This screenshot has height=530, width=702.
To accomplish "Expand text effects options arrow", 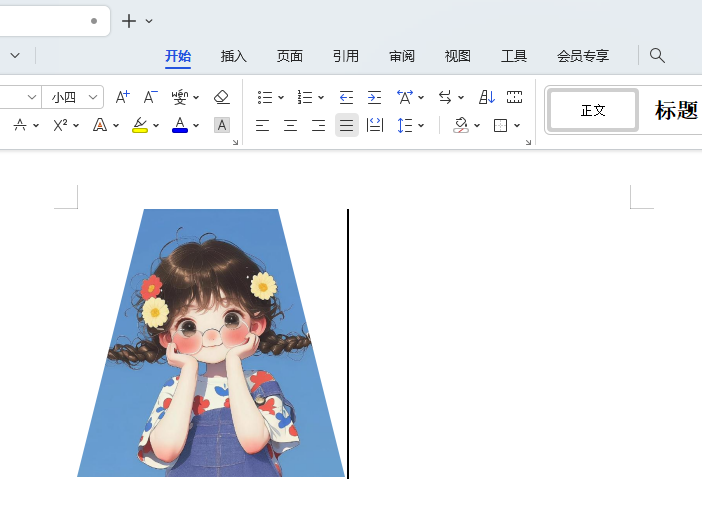I will 116,126.
